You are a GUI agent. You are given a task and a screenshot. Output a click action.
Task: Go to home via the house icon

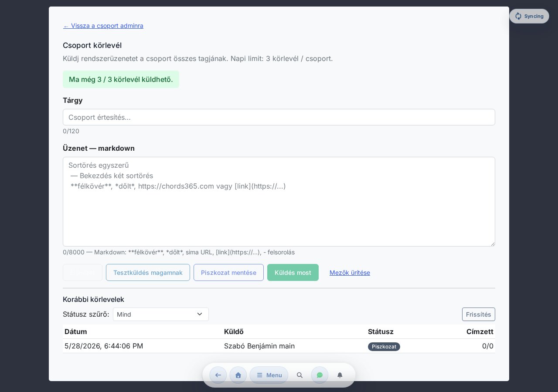(238, 375)
